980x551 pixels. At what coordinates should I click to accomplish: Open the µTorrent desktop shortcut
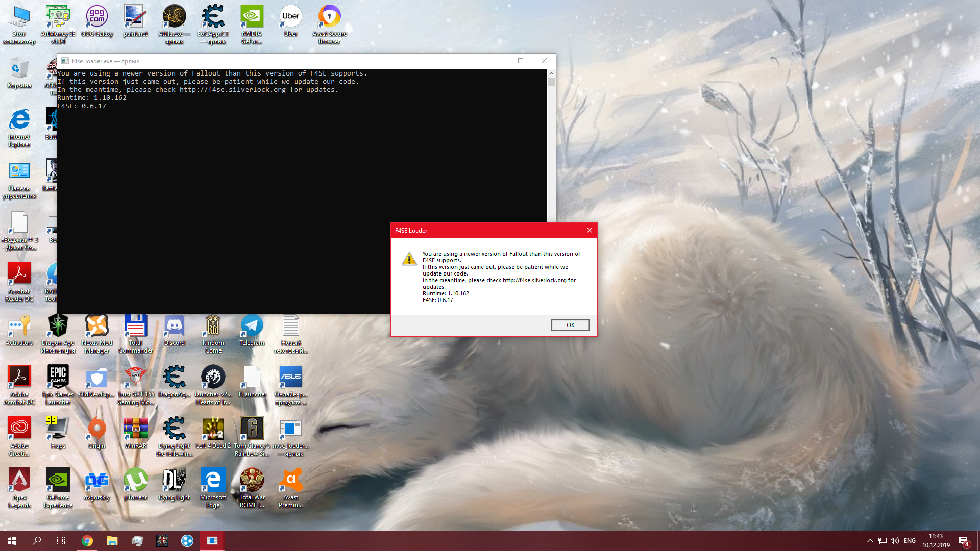135,481
